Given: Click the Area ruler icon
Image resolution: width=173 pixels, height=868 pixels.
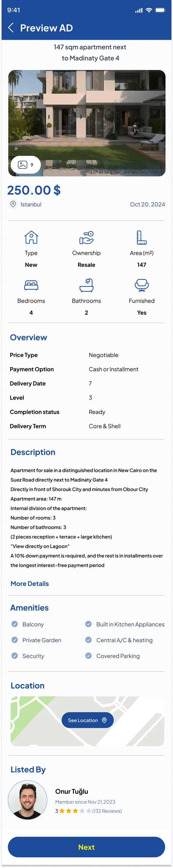Looking at the screenshot, I should (x=141, y=237).
